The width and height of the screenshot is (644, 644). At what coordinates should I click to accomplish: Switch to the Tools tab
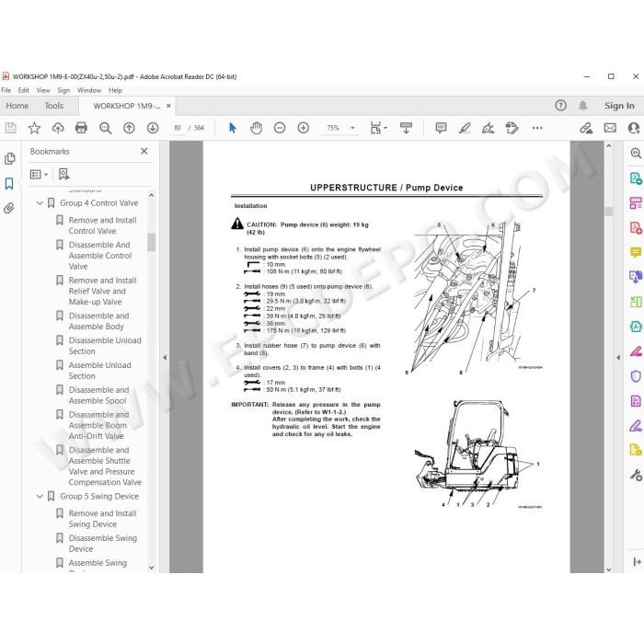click(x=53, y=106)
